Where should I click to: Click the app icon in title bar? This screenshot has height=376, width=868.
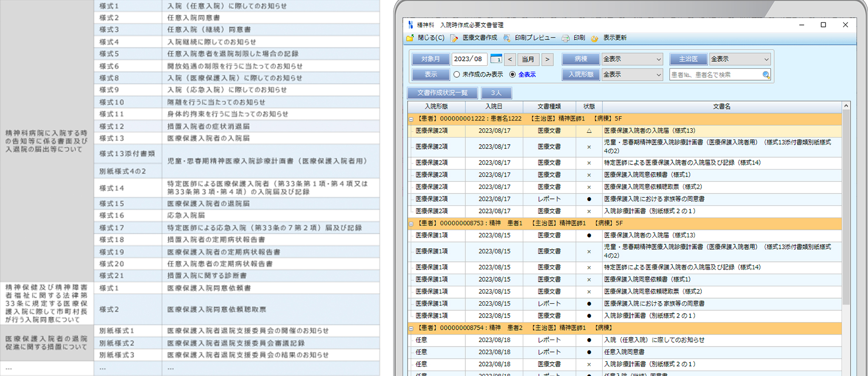tap(411, 24)
